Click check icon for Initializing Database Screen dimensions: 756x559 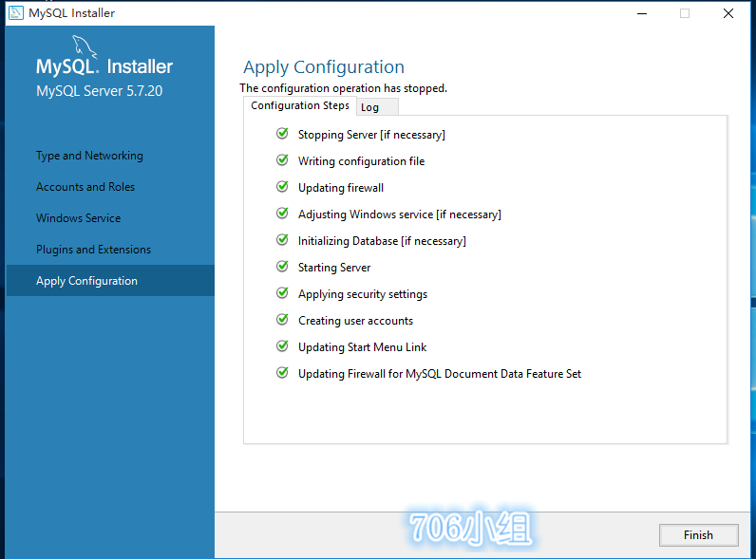pyautogui.click(x=282, y=239)
